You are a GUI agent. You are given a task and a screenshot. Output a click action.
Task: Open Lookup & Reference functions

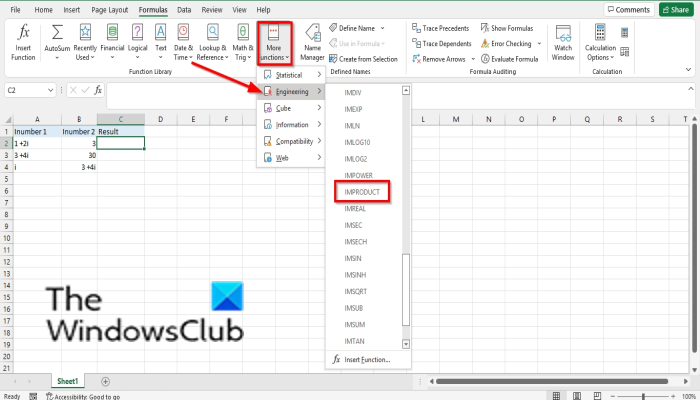212,42
